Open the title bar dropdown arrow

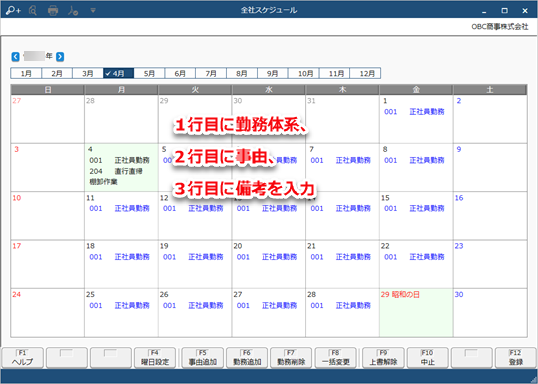click(93, 11)
